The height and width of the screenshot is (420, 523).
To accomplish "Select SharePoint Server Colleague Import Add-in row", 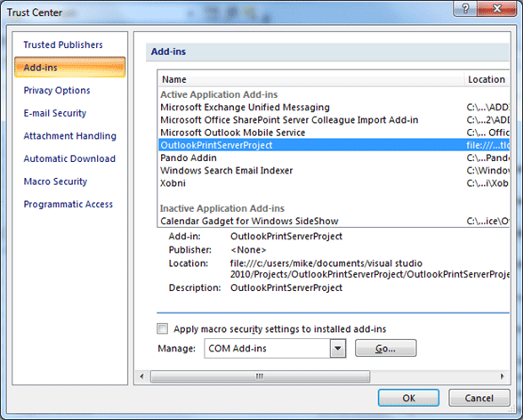I will (x=334, y=120).
